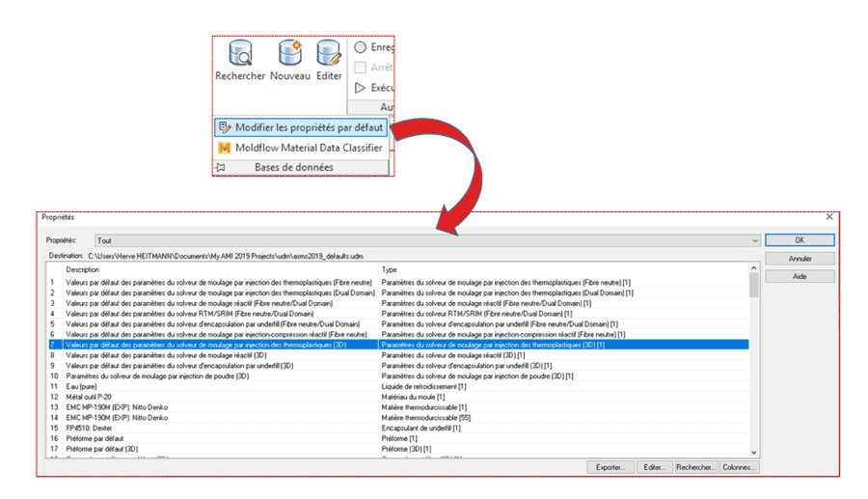Close the Propriétés dialog
This screenshot has width=868, height=499.
click(829, 217)
